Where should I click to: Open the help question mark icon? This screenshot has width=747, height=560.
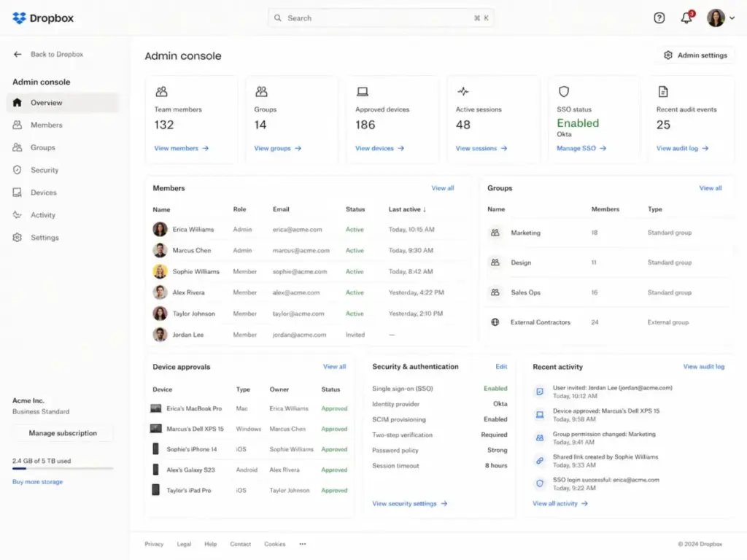(659, 18)
